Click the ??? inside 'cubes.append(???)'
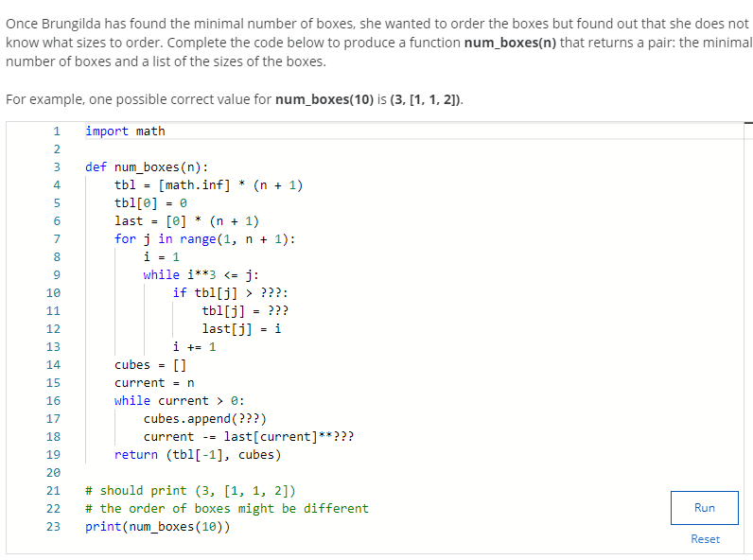This screenshot has height=560, width=753. [x=249, y=419]
